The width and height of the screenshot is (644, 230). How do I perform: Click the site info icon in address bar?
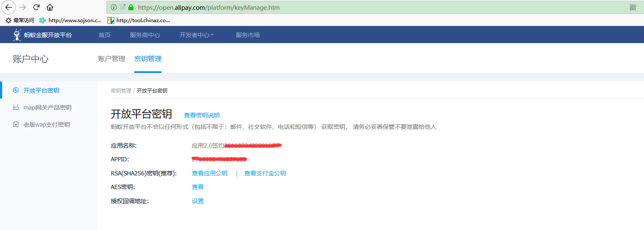coord(113,7)
